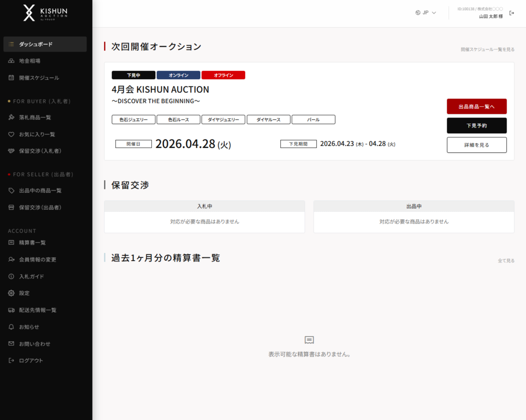The height and width of the screenshot is (420, 526).
Task: Click the bell icon for お知らせ
Action: (x=11, y=327)
